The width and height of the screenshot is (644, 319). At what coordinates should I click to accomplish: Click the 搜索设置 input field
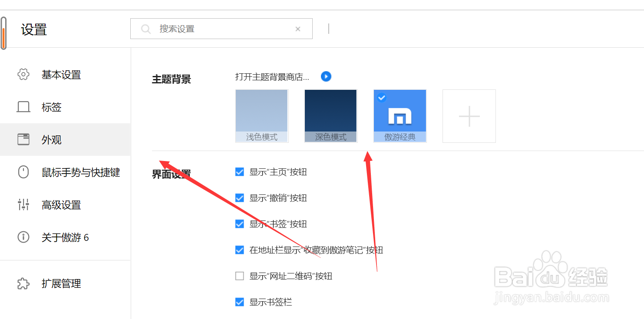click(x=221, y=29)
